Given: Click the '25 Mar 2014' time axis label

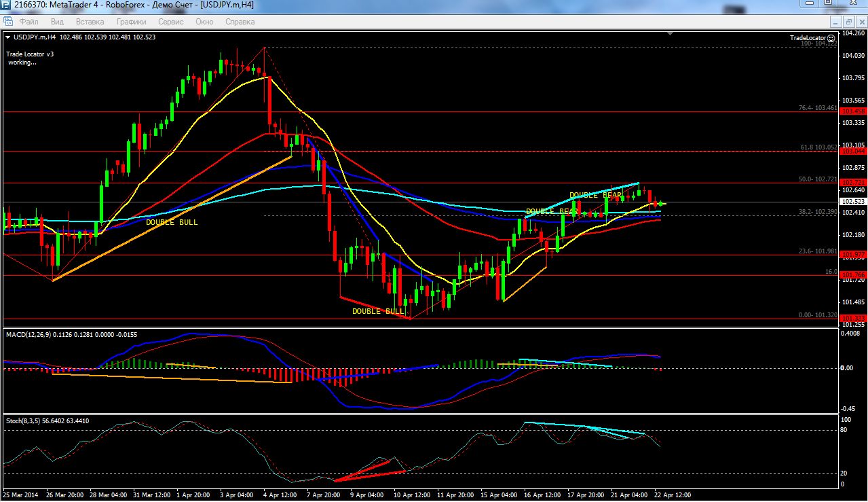Looking at the screenshot, I should pyautogui.click(x=21, y=495).
